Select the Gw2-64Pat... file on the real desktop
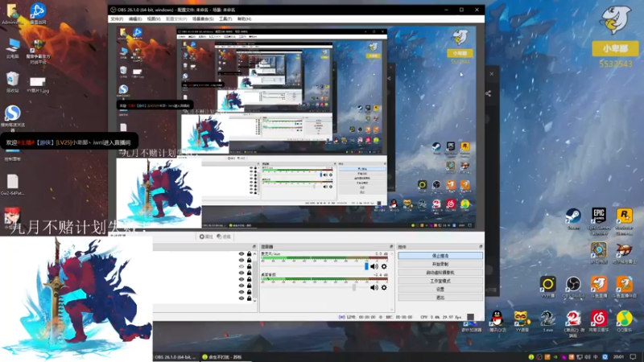This screenshot has height=362, width=644. 12,185
